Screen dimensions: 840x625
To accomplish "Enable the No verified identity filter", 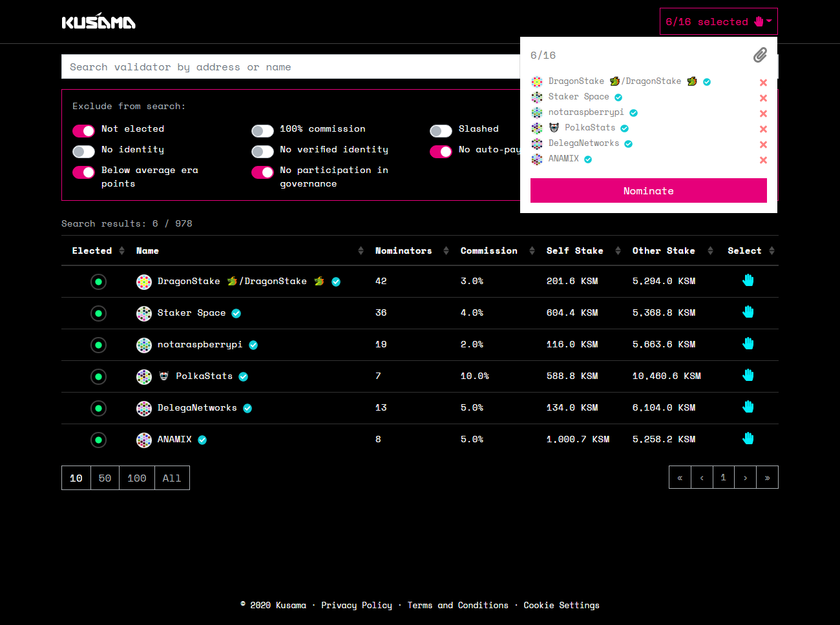I will (262, 152).
